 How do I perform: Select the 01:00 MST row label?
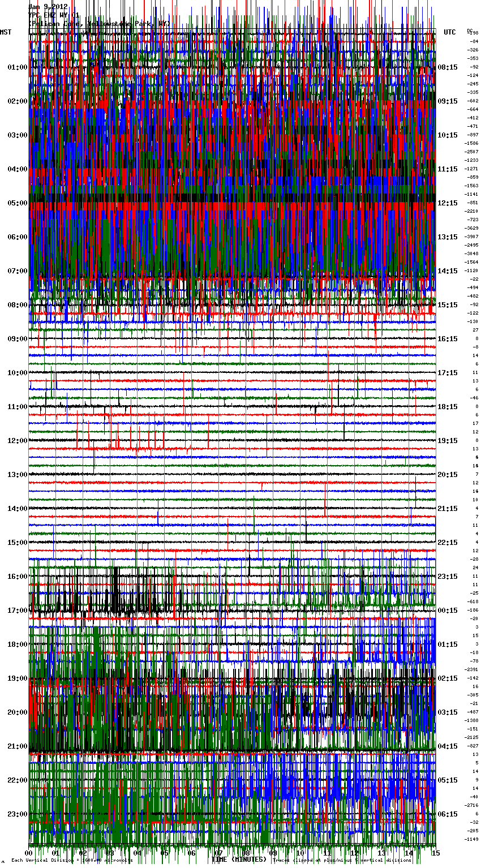[x=17, y=67]
